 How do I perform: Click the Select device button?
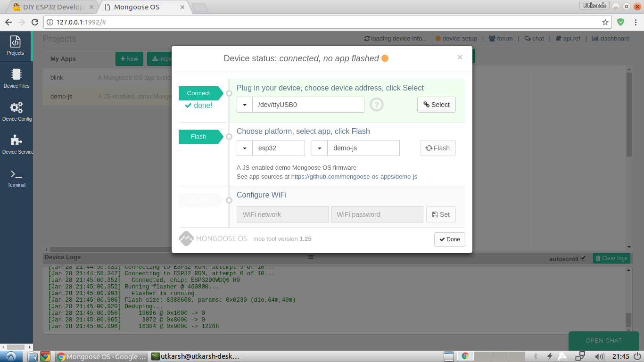pos(436,105)
